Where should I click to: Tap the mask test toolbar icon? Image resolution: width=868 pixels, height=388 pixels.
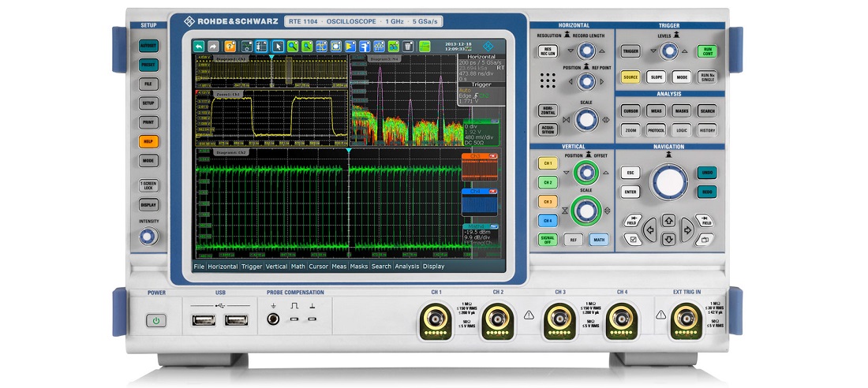pyautogui.click(x=335, y=47)
